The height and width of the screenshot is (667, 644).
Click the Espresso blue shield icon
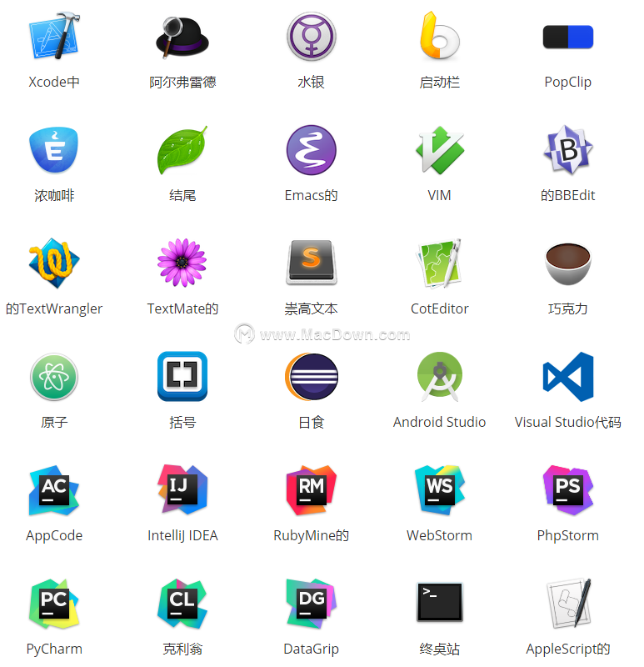coord(53,149)
